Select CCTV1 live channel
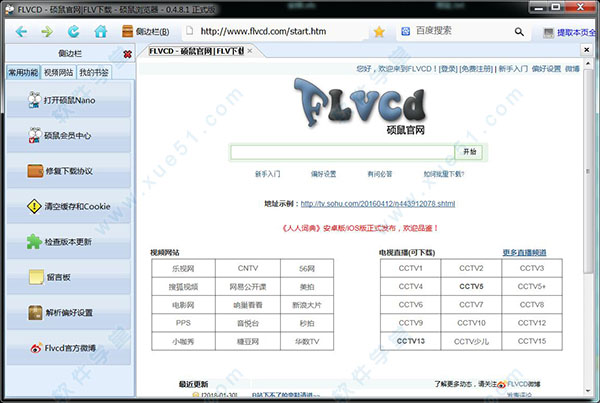This screenshot has height=403, width=600. click(410, 268)
